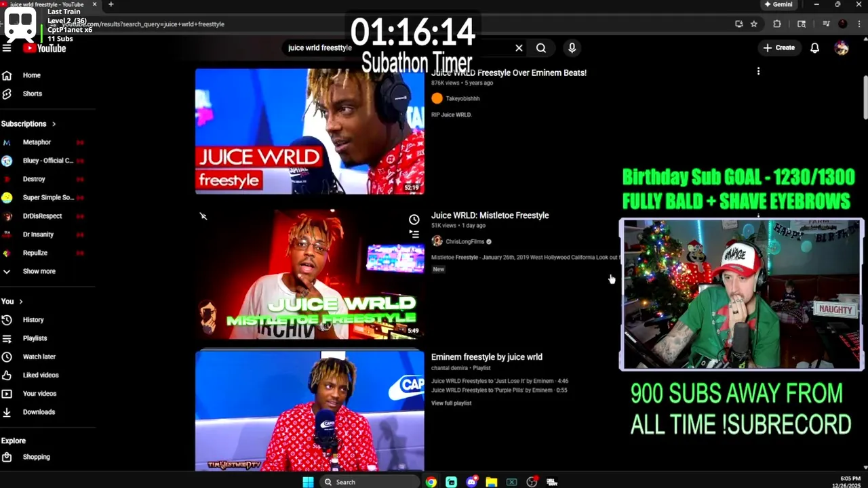Play 'Purple Pills' by Eminem playlist entry
The width and height of the screenshot is (868, 488).
(x=499, y=390)
